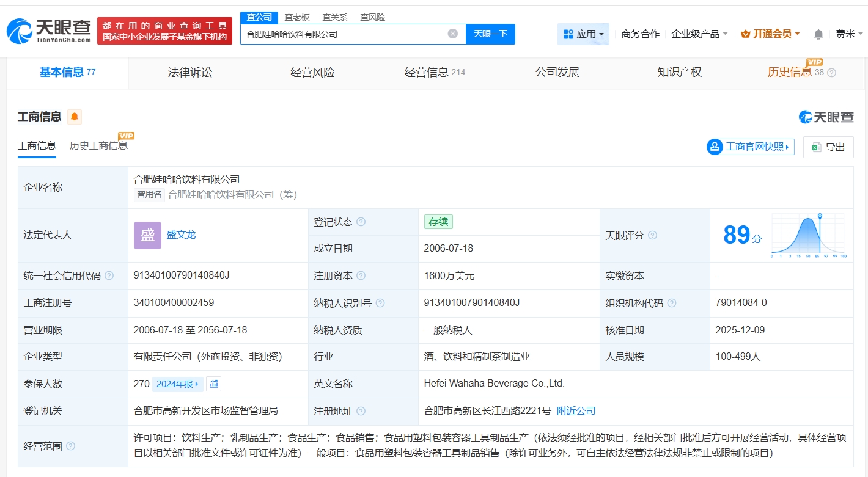The height and width of the screenshot is (477, 868).
Task: Expand the 开通会员 dropdown
Action: point(770,34)
